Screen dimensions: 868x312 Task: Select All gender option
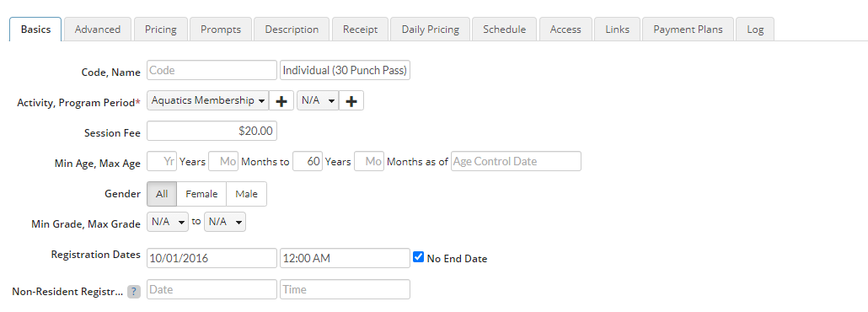162,194
